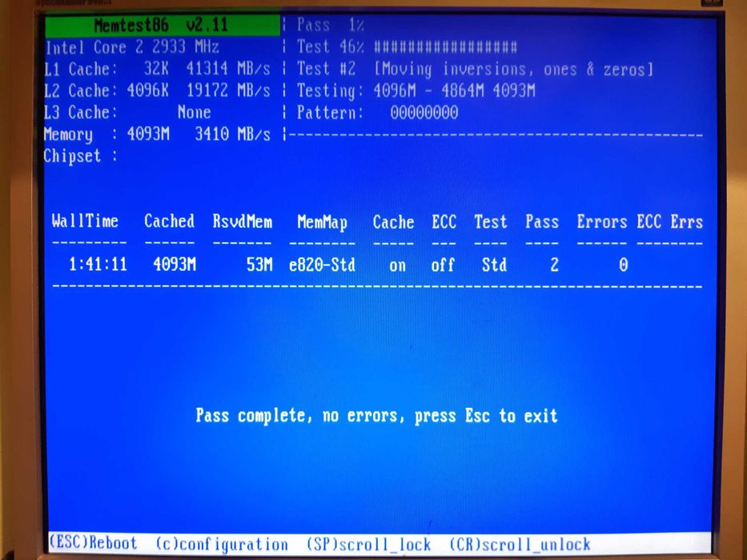
Task: Click the Memory speed 3410 MB/s
Action: [x=232, y=134]
